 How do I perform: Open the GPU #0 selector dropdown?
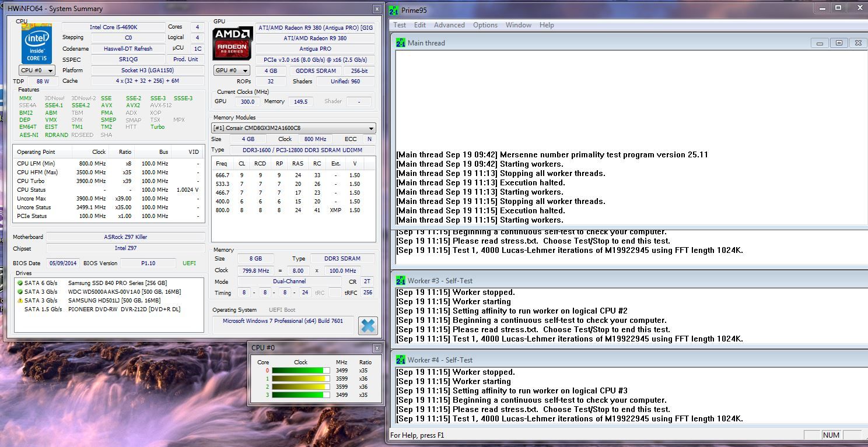[x=232, y=71]
